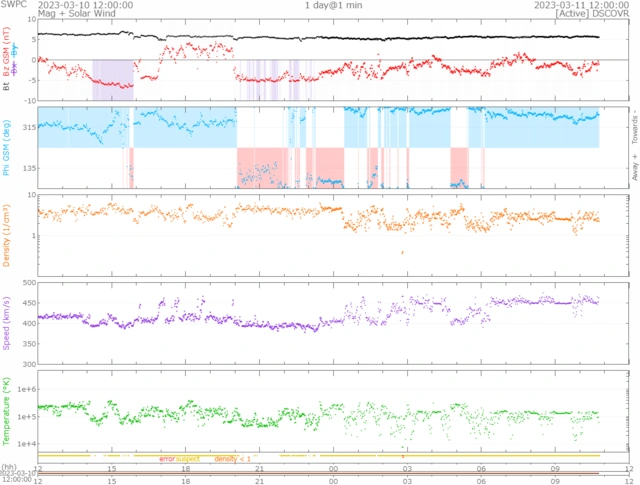Screen dimensions: 640x485
Task: Click the 18 hour tick on time axis
Action: point(186,468)
